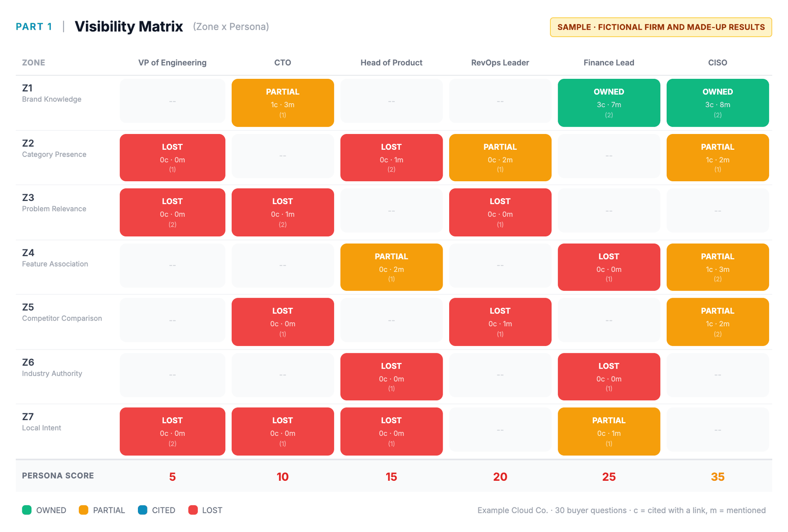
Task: Click the Z4 Feature Association row label
Action: click(55, 258)
